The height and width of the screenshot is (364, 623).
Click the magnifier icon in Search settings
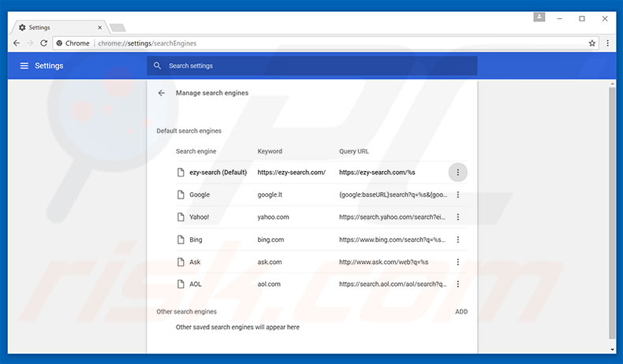point(158,66)
